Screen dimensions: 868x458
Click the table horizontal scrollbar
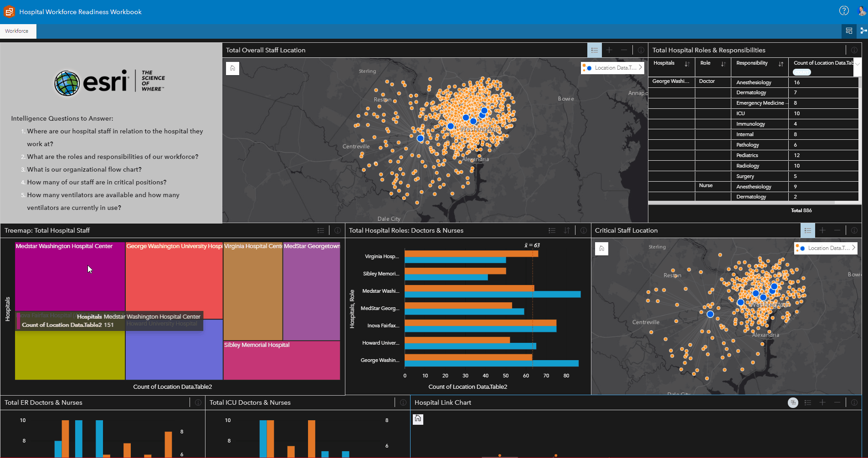pyautogui.click(x=741, y=203)
